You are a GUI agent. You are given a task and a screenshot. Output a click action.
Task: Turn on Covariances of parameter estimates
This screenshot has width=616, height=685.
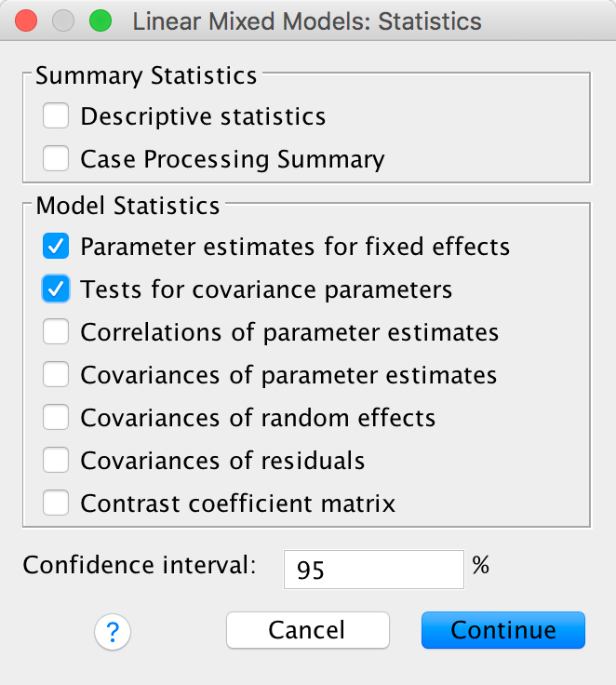click(56, 375)
